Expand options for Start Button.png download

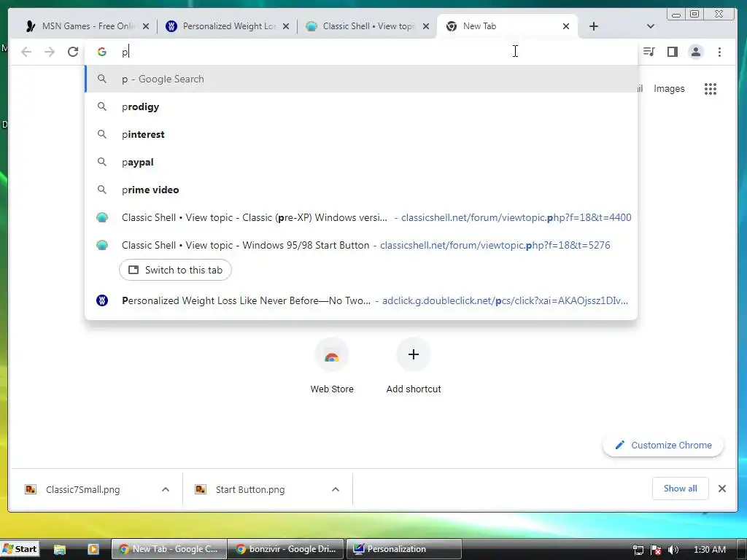click(336, 489)
